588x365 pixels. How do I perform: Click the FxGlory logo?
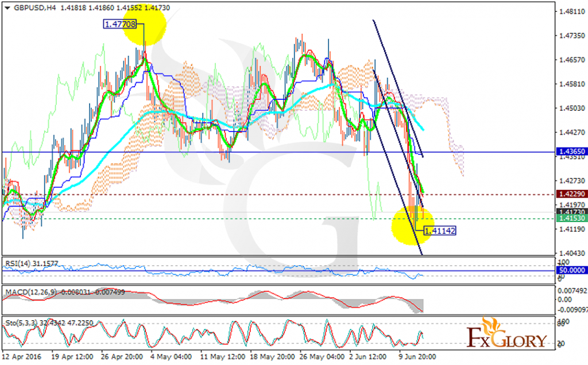click(506, 333)
